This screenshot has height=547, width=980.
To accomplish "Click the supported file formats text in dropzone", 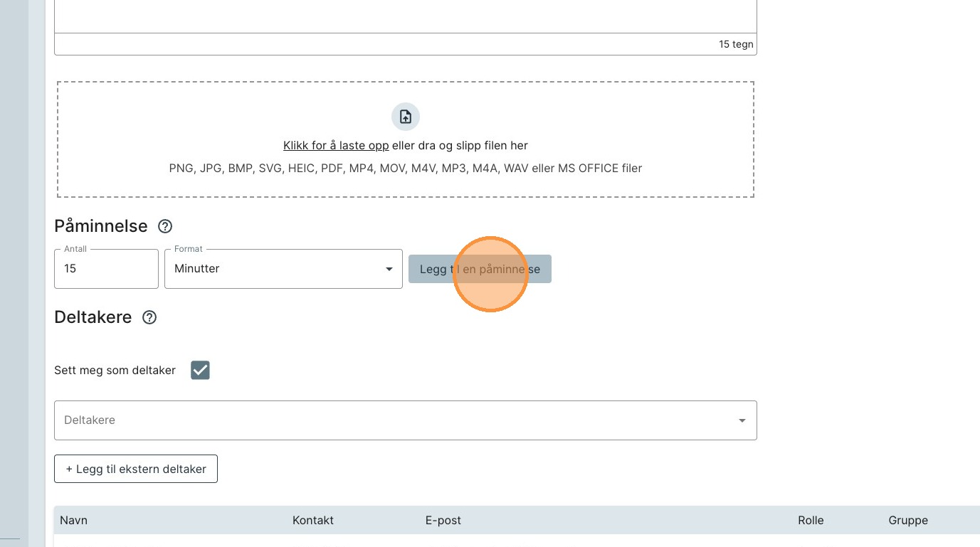I will tap(405, 169).
